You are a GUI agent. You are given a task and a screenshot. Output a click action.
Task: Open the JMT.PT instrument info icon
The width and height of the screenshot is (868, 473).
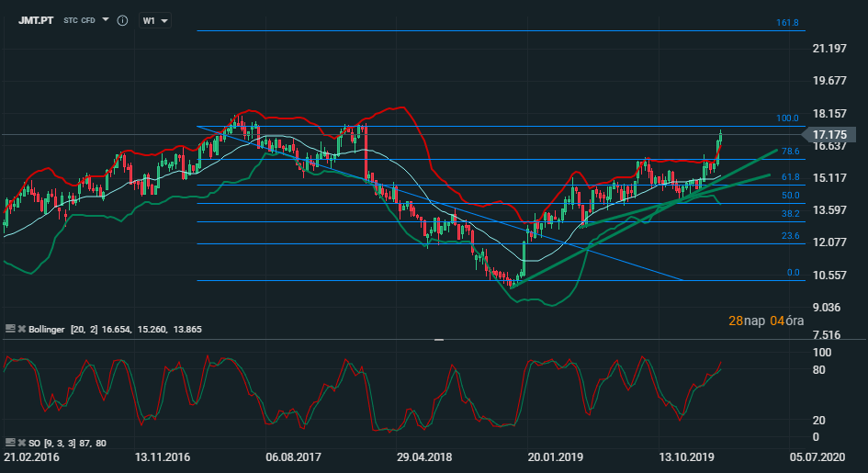[x=123, y=20]
